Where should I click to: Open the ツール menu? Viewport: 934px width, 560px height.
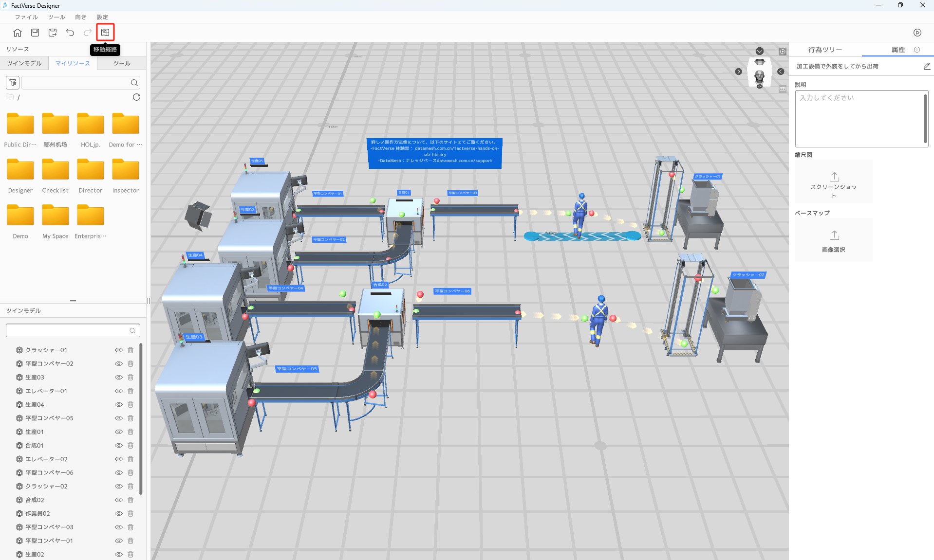tap(56, 17)
